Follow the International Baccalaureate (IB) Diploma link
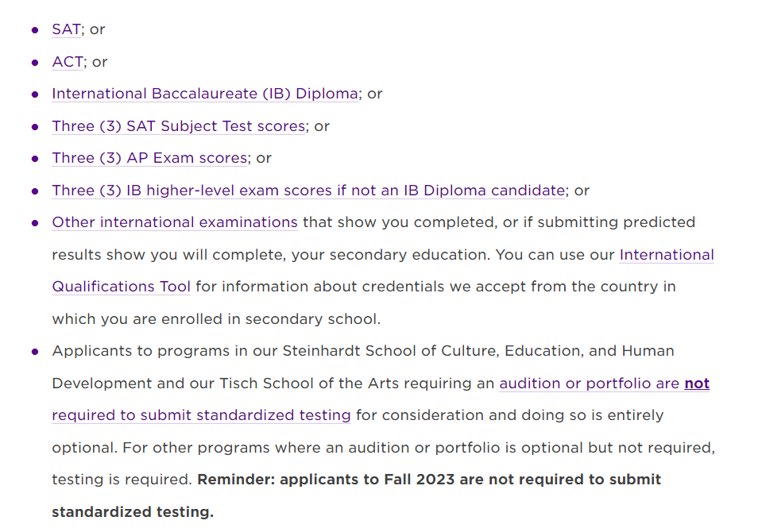Image resolution: width=758 pixels, height=532 pixels. tap(204, 94)
